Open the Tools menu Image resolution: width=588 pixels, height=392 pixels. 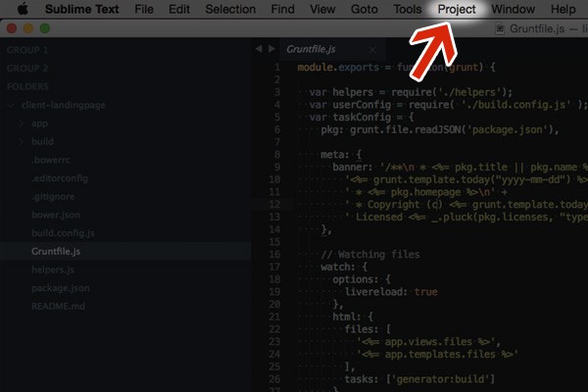407,10
